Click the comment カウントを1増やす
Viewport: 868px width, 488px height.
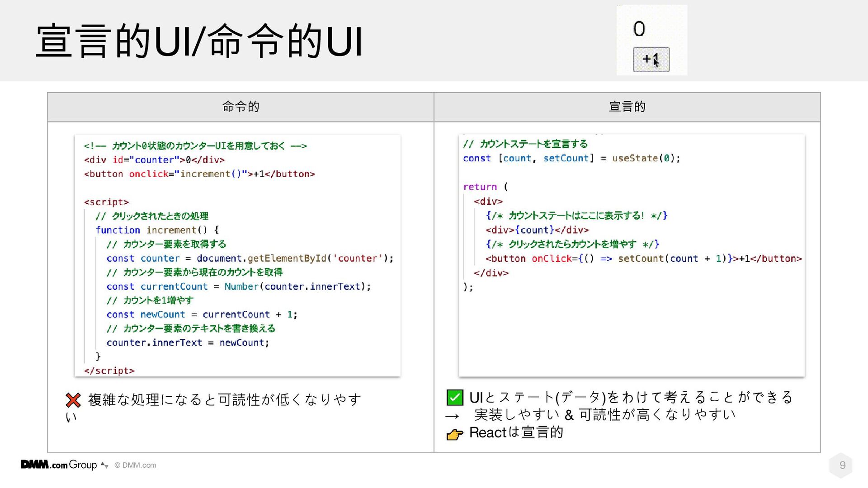(150, 300)
